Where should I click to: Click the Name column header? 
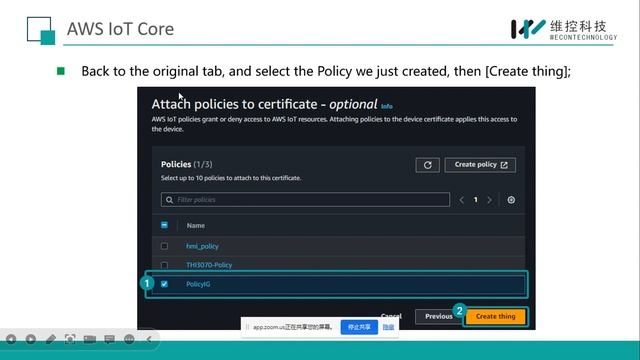tap(196, 225)
